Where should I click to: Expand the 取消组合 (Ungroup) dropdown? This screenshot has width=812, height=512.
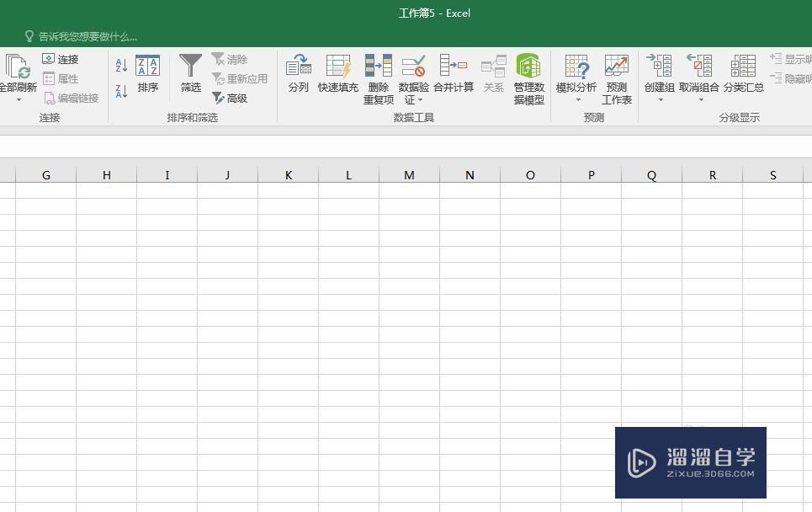pos(700,98)
